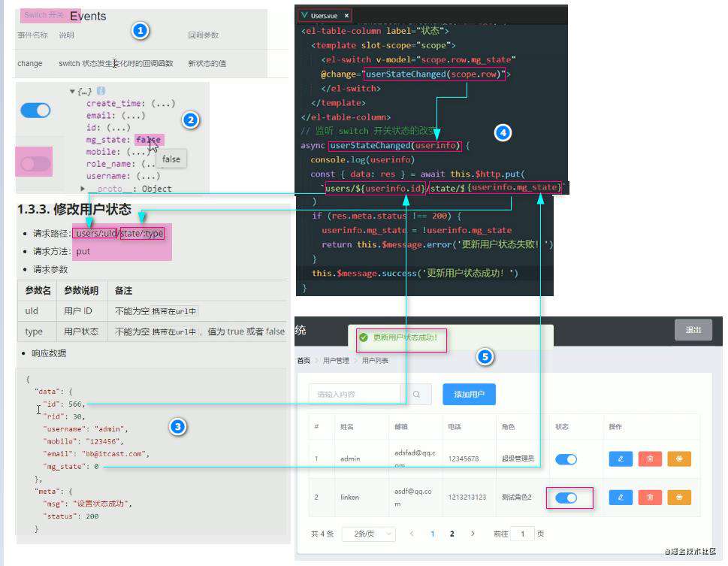Click the "mg_state": 0 line in JSON
Viewport: 728px width, 566px height.
pyautogui.click(x=71, y=466)
